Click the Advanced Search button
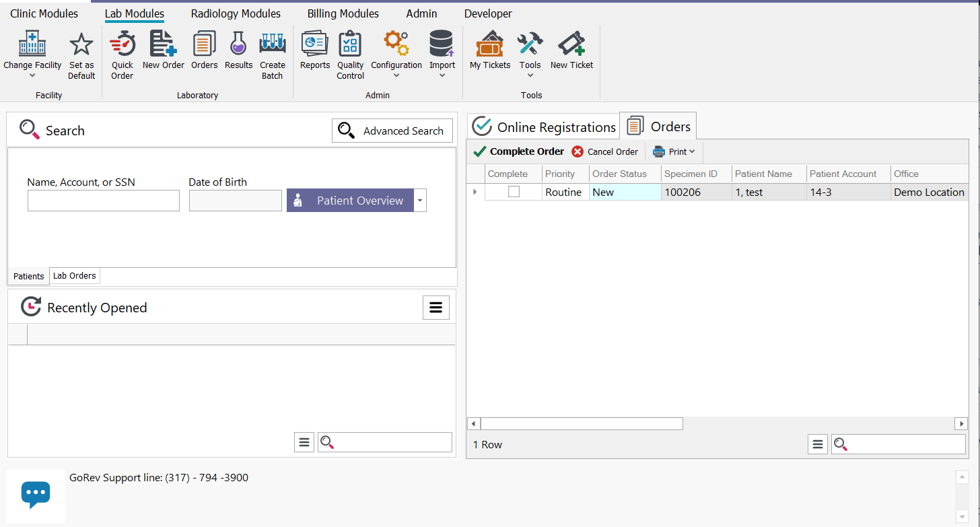The image size is (980, 527). [392, 131]
